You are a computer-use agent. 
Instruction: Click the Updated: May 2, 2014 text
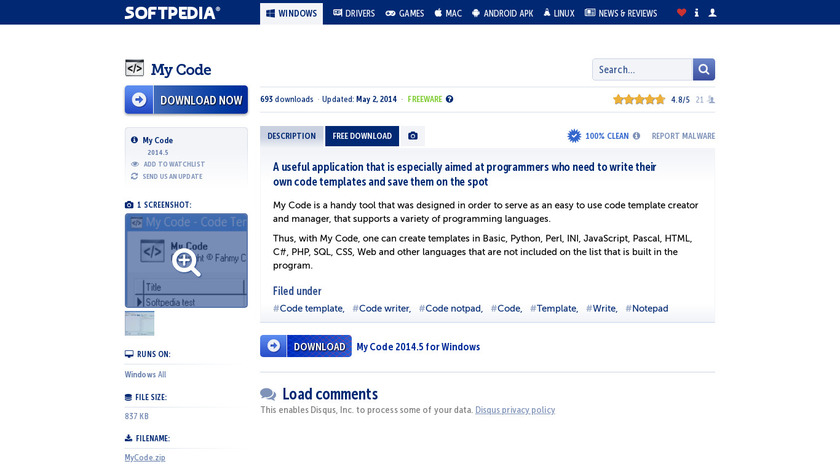pos(359,99)
